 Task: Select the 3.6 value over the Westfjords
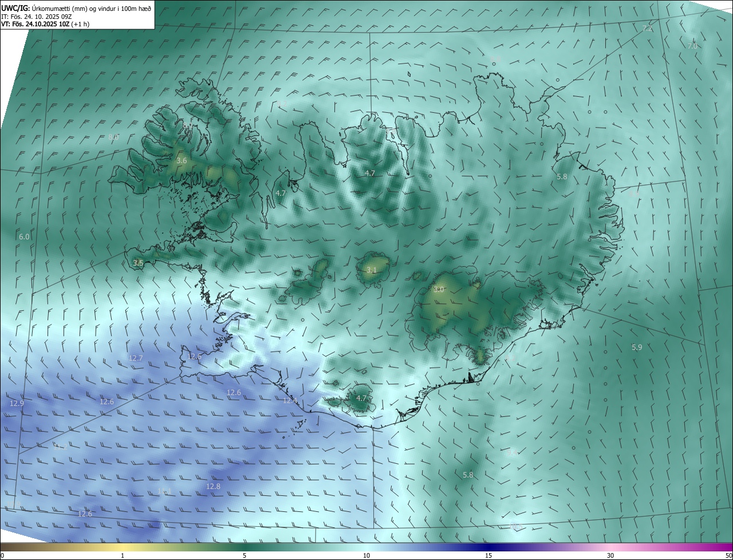(x=182, y=161)
